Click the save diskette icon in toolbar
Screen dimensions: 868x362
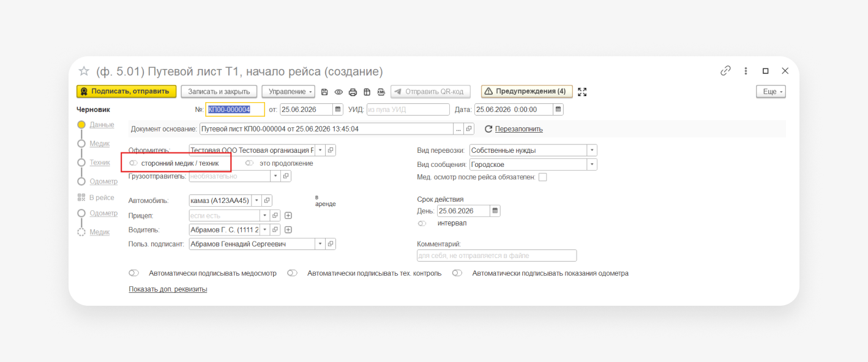(x=324, y=92)
